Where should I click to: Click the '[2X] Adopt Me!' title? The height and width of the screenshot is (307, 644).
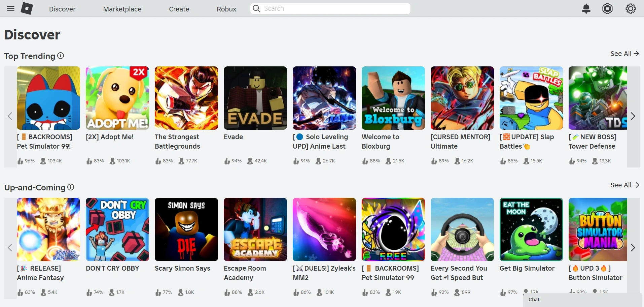click(x=110, y=137)
